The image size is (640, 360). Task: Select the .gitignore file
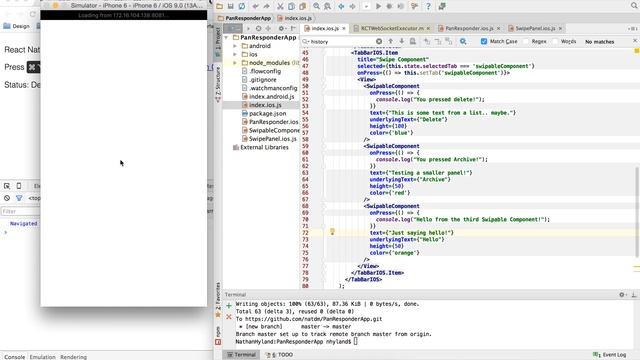click(259, 80)
